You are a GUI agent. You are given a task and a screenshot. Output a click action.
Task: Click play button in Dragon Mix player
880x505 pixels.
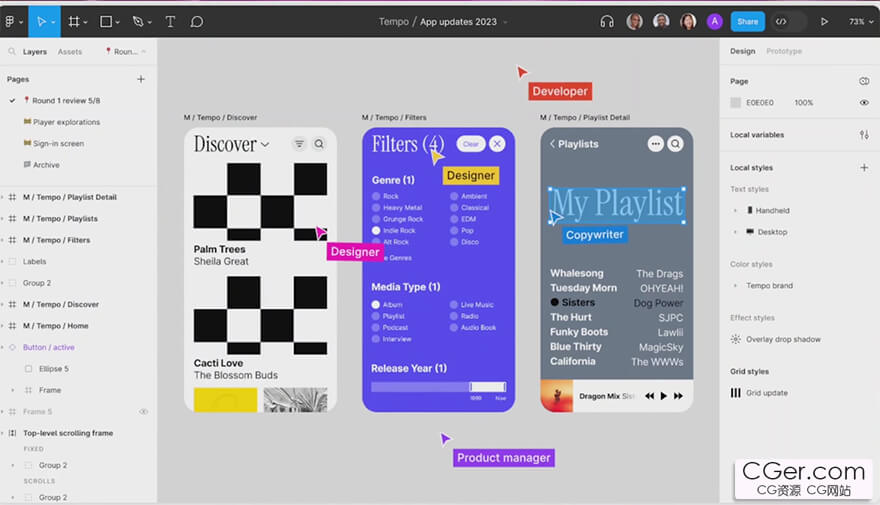663,396
